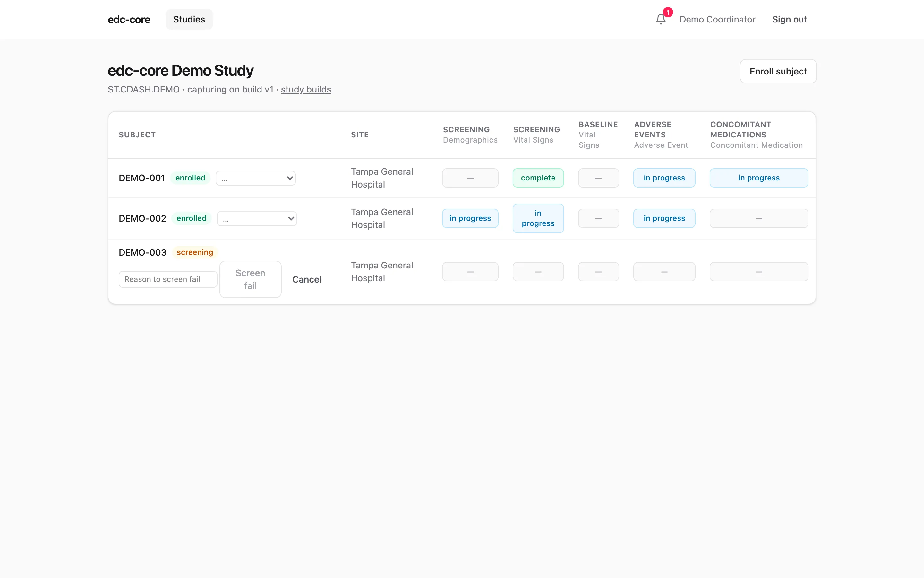Click DEMO-001 enrolled status badge
This screenshot has width=924, height=578.
pyautogui.click(x=190, y=178)
